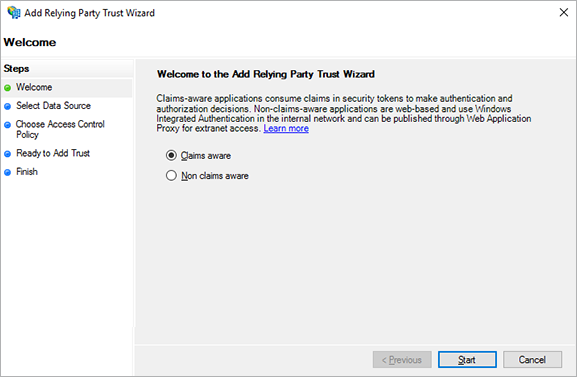This screenshot has height=377, width=577.
Task: Click the Steps heading
Action: point(16,68)
